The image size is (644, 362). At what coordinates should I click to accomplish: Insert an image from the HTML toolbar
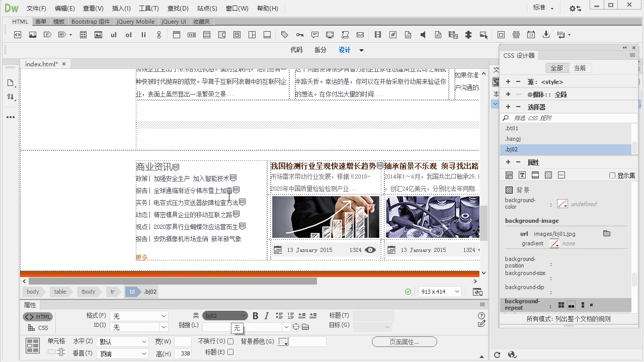pyautogui.click(x=33, y=35)
